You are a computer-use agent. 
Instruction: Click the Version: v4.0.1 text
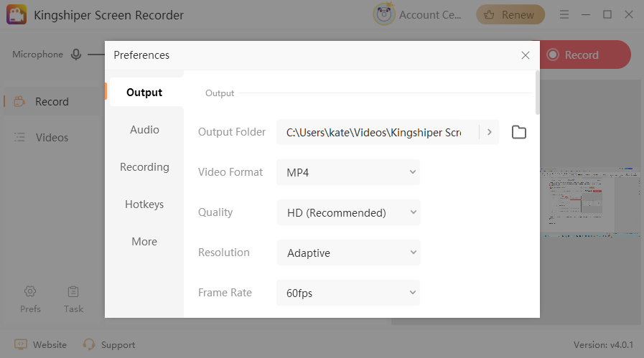click(x=603, y=345)
